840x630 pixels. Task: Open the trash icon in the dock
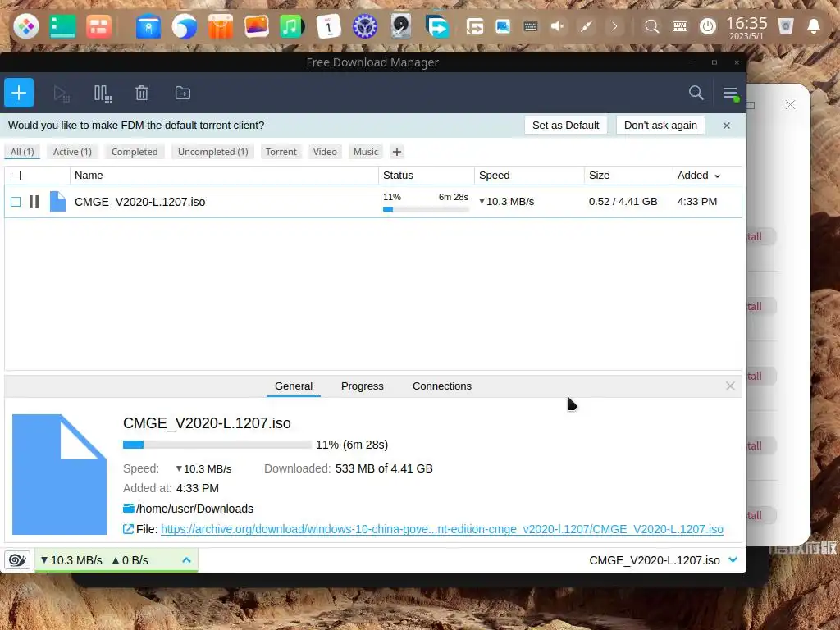point(785,26)
